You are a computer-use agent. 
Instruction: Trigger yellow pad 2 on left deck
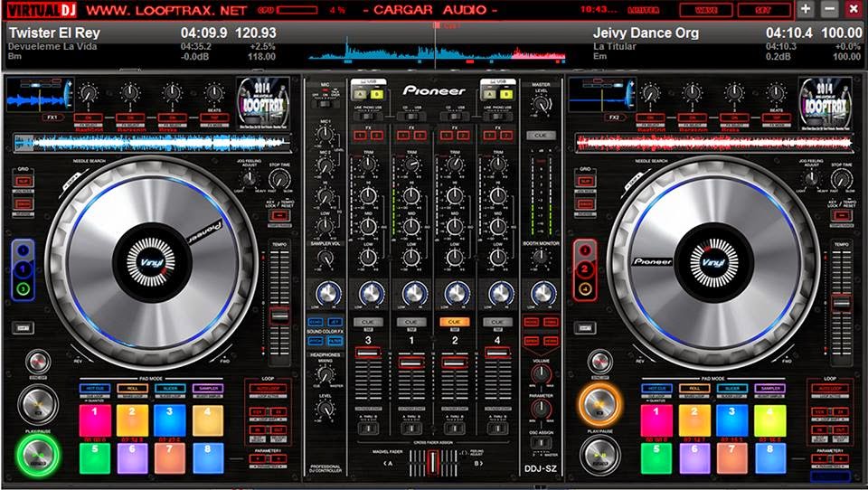point(132,420)
